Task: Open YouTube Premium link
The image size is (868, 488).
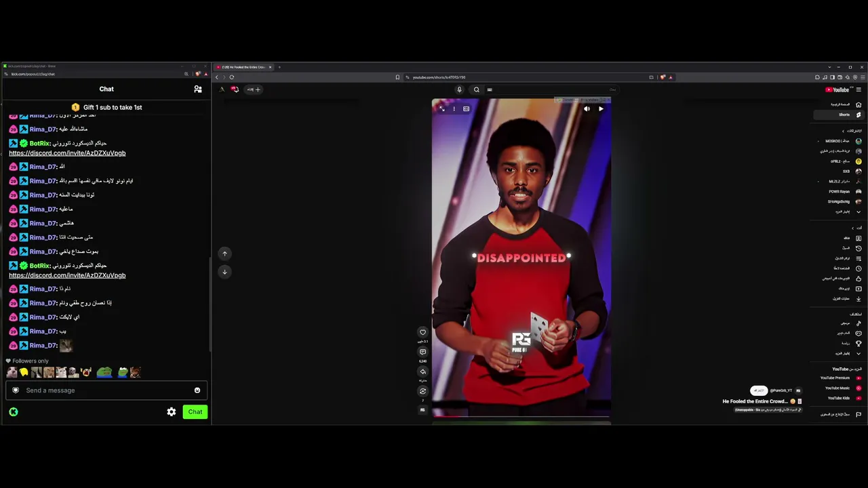Action: click(x=838, y=378)
